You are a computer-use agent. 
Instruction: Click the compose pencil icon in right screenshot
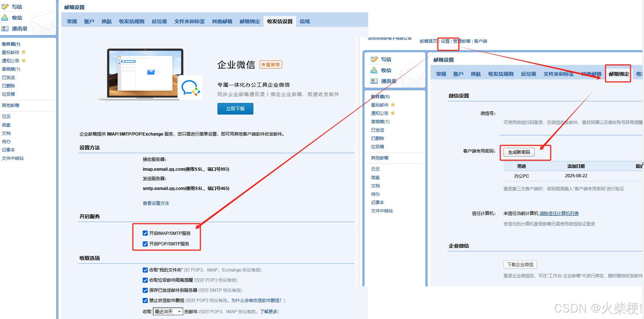pyautogui.click(x=374, y=59)
